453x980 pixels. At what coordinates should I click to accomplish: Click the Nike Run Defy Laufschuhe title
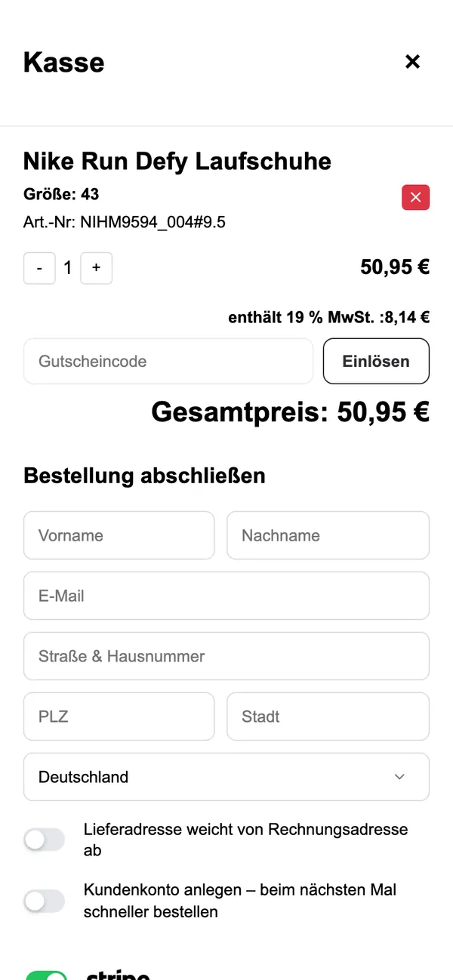[x=177, y=161]
